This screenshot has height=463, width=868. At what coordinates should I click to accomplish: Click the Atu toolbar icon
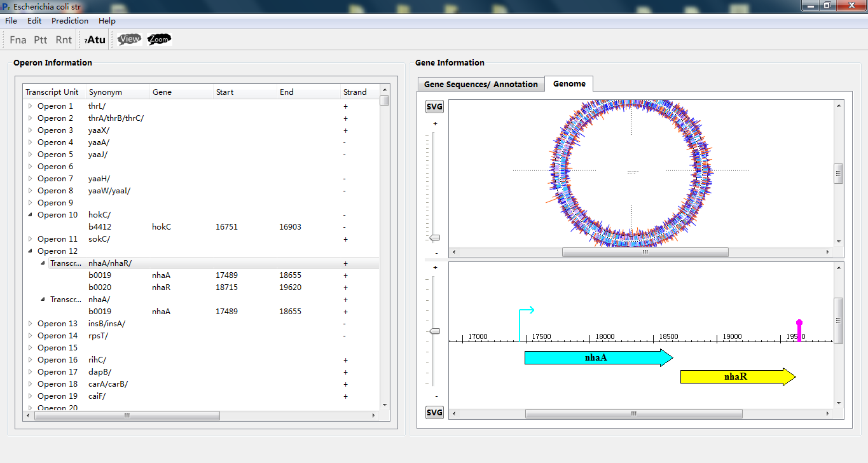tap(95, 40)
